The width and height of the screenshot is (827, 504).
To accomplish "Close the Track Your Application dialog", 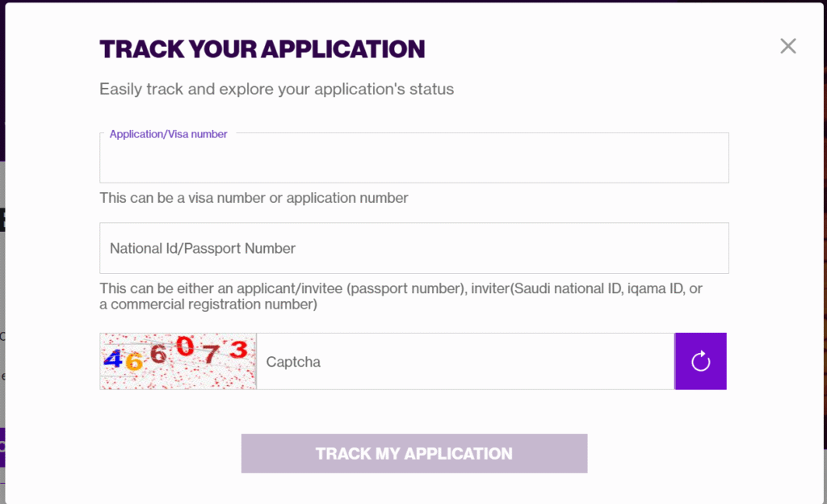I will click(788, 47).
